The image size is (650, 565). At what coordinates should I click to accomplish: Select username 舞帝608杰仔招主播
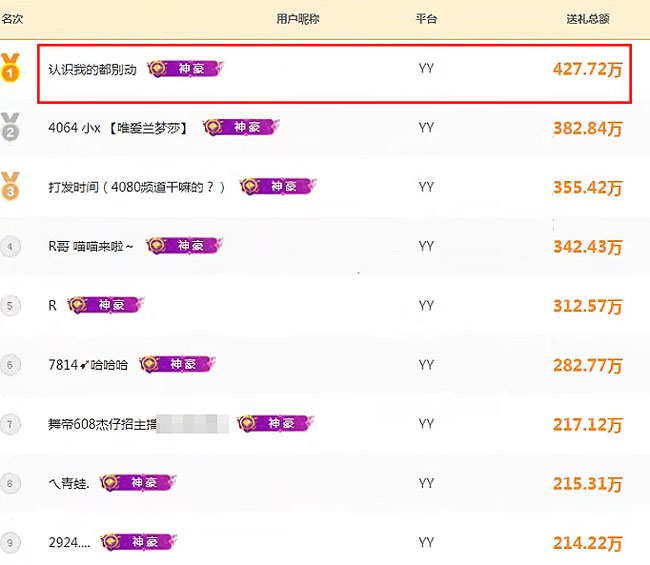(x=102, y=424)
